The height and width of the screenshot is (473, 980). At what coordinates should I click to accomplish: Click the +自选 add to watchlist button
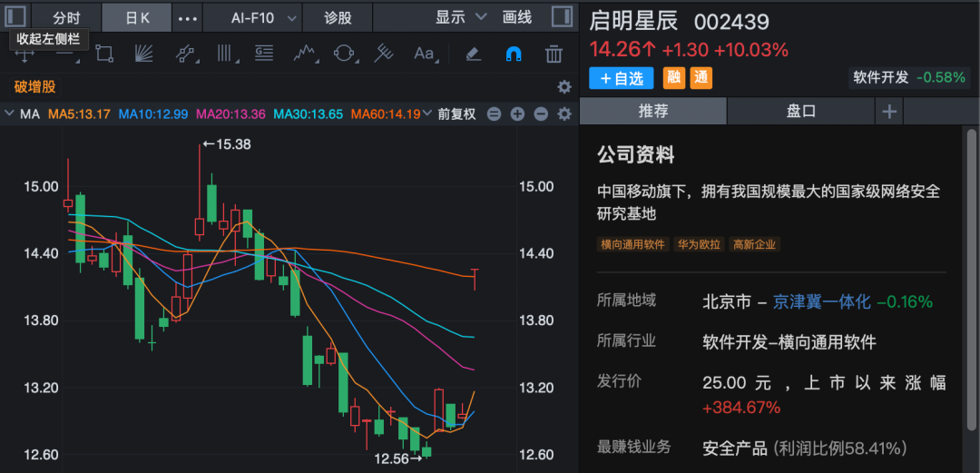(622, 78)
